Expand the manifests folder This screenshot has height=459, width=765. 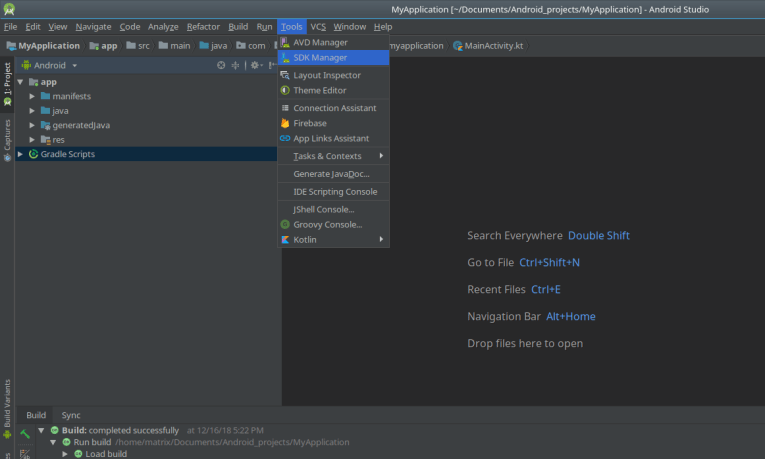(32, 96)
